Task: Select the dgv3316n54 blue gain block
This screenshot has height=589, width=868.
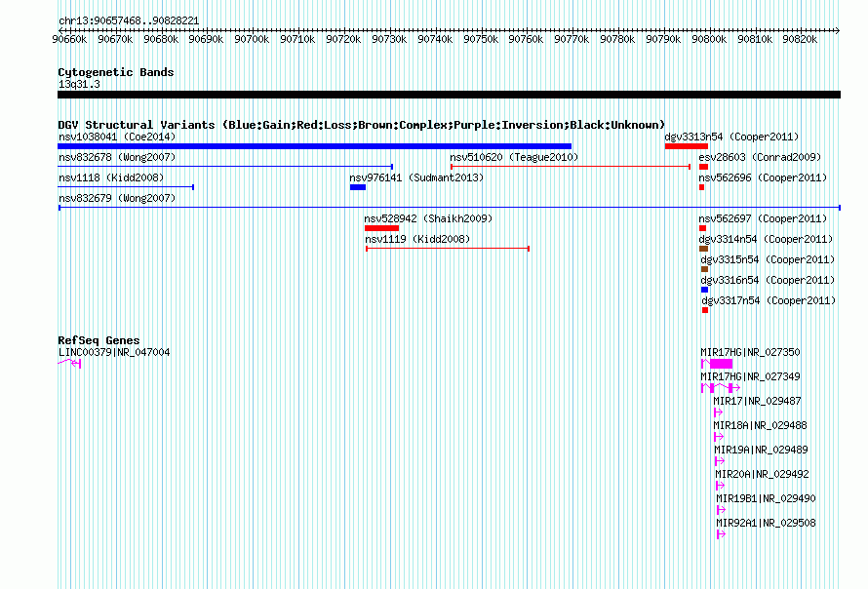Action: point(705,290)
